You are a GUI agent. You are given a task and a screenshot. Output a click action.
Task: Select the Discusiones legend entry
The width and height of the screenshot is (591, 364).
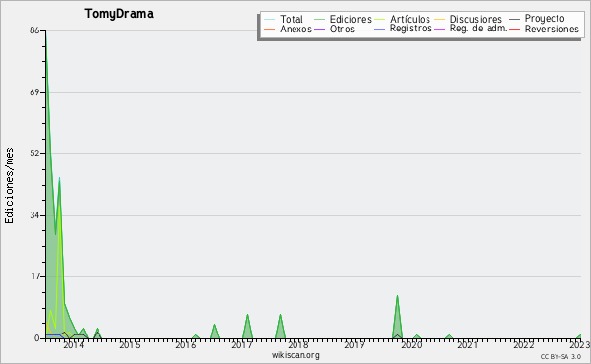coord(476,19)
